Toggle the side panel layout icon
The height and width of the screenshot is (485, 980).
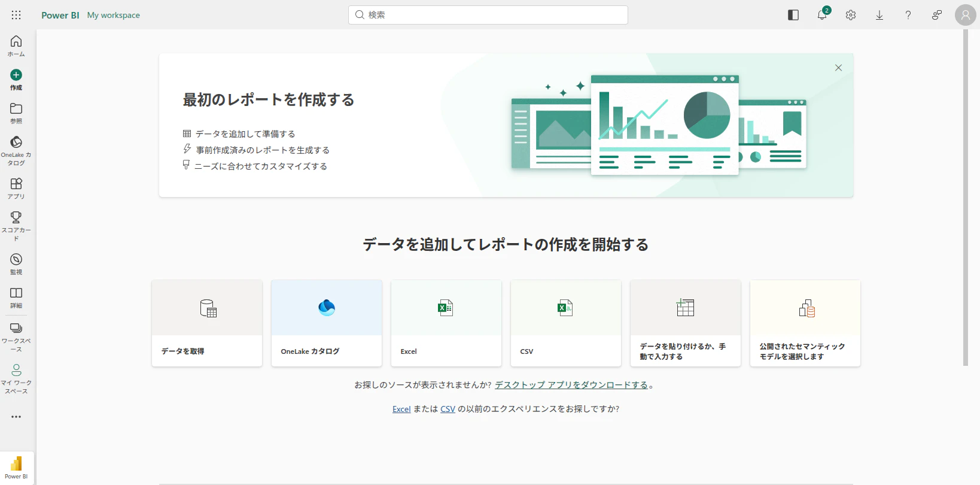click(793, 15)
